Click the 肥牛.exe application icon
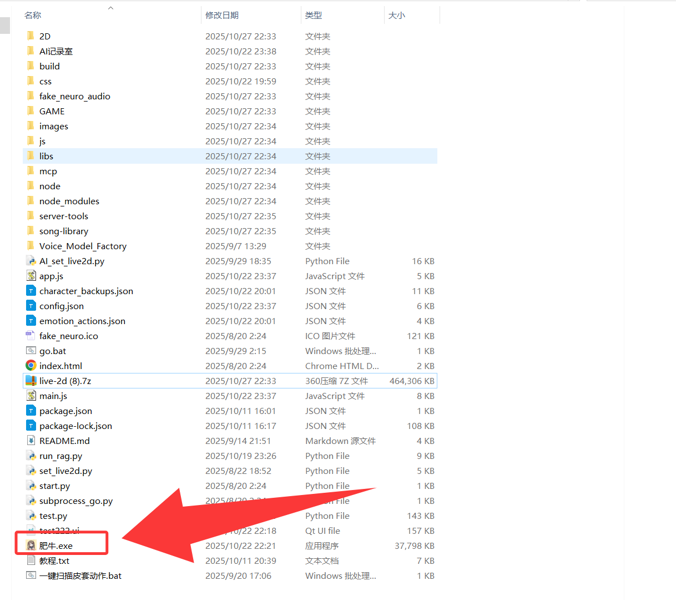This screenshot has width=676, height=616. coord(31,546)
